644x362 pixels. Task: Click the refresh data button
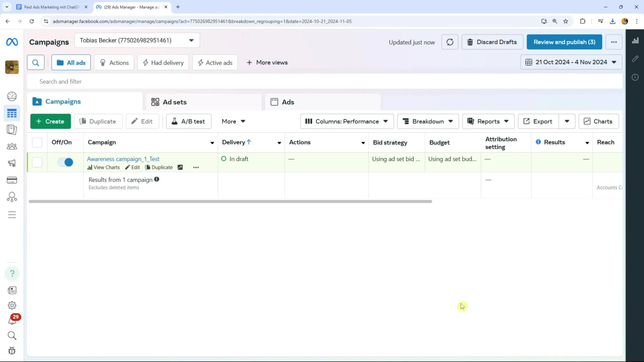click(450, 42)
